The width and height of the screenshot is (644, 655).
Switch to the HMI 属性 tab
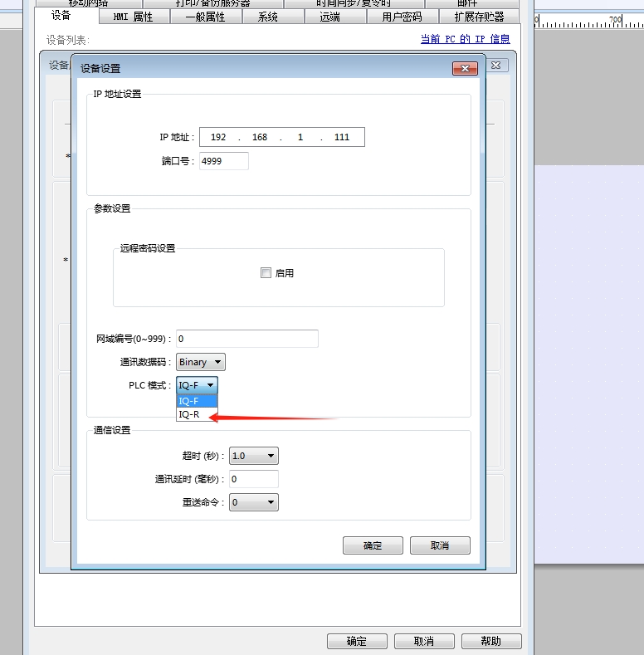click(133, 17)
